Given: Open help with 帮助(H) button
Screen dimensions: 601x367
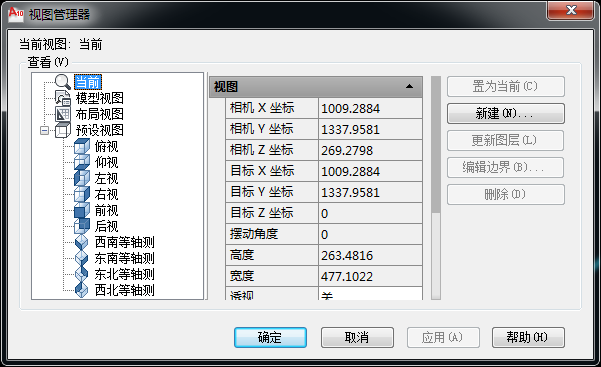Looking at the screenshot, I should pyautogui.click(x=528, y=337).
